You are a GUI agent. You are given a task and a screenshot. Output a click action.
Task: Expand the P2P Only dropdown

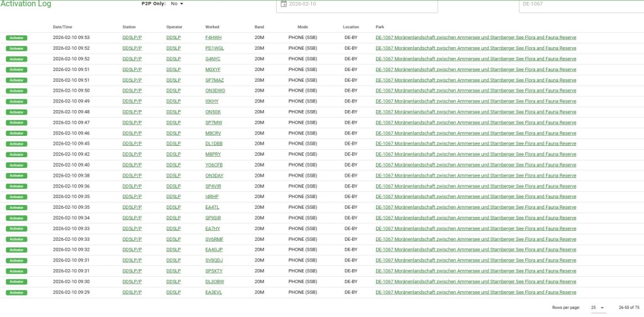pyautogui.click(x=177, y=4)
